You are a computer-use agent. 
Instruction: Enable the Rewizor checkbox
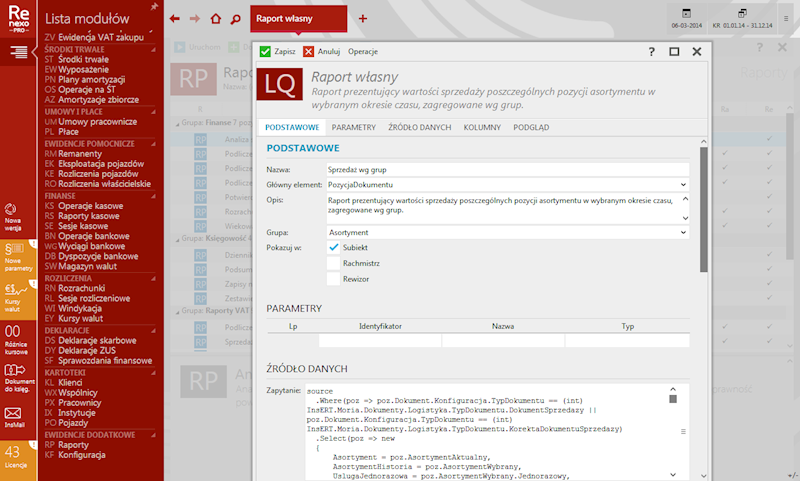point(334,279)
